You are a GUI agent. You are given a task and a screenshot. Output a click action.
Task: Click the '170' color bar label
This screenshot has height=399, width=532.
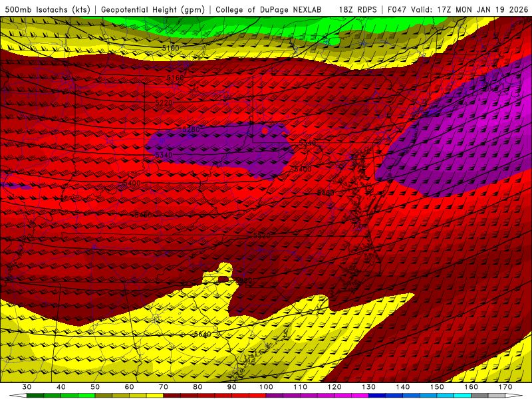[x=505, y=387]
